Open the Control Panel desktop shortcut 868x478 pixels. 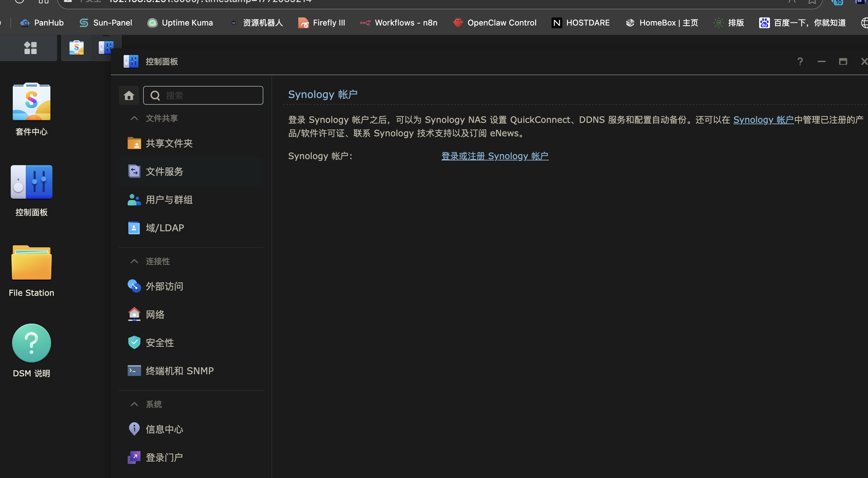tap(31, 183)
